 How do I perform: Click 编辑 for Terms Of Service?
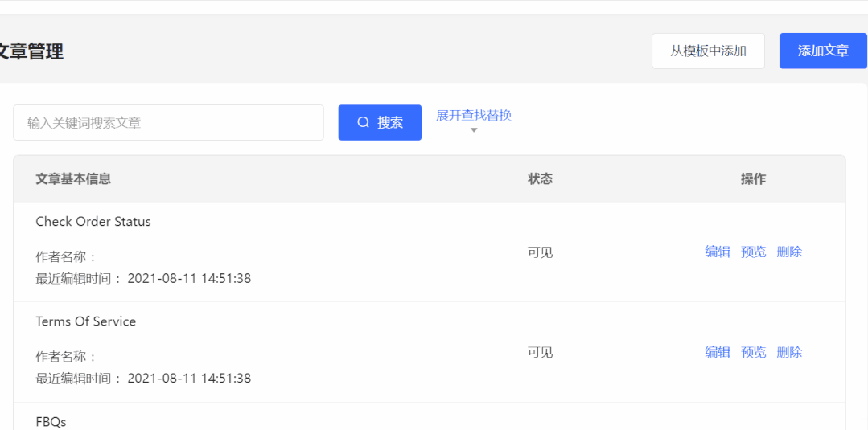point(718,352)
